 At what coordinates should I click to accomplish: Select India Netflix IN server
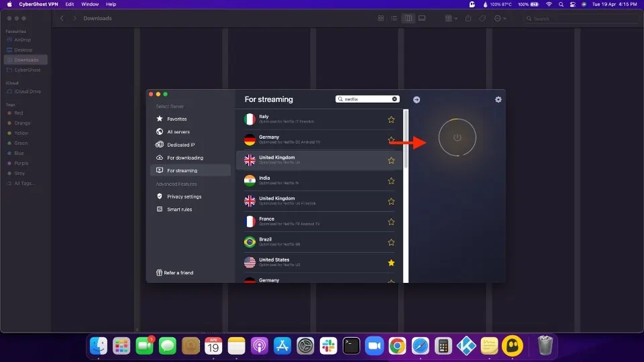pyautogui.click(x=319, y=180)
